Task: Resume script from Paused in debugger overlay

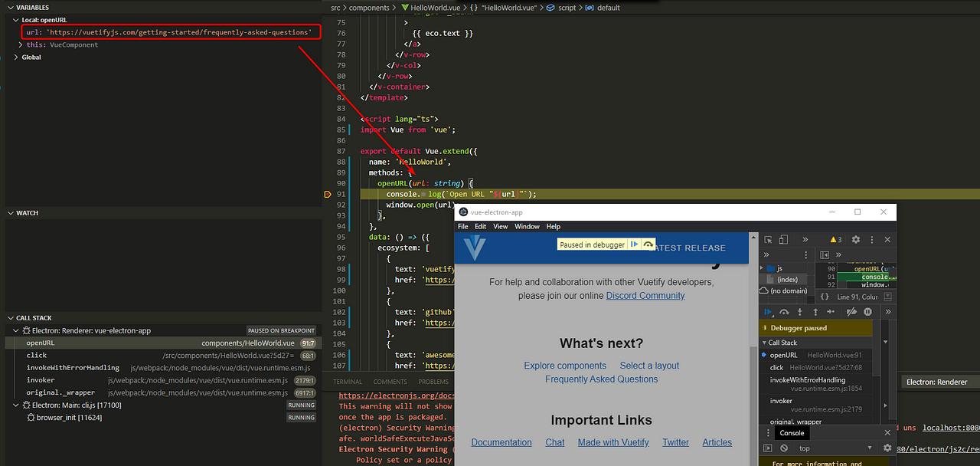Action: pyautogui.click(x=634, y=244)
